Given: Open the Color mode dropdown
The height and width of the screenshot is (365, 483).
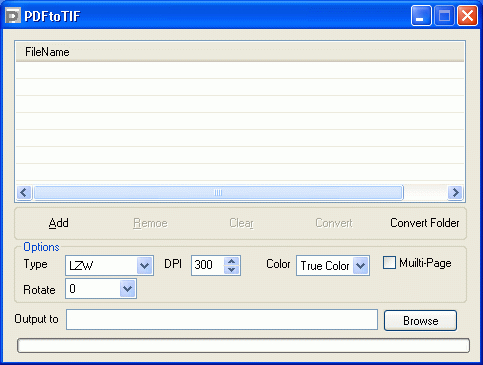Looking at the screenshot, I should tap(361, 266).
